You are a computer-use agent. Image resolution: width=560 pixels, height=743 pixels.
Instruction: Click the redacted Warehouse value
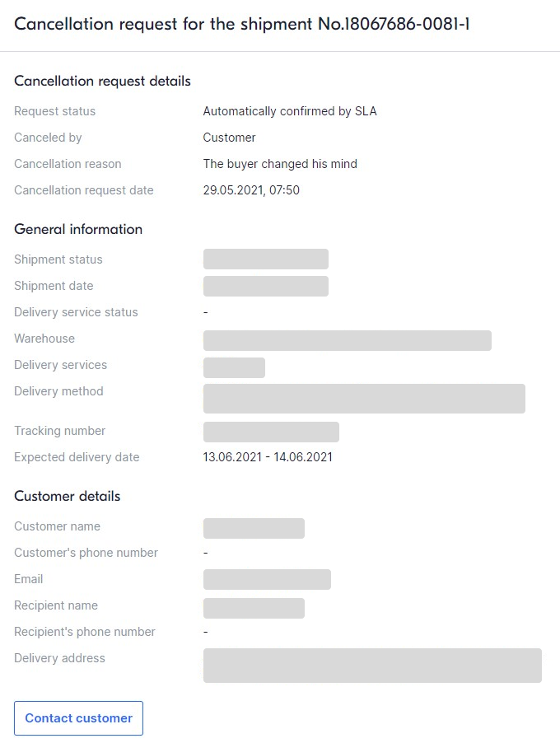[x=348, y=341]
